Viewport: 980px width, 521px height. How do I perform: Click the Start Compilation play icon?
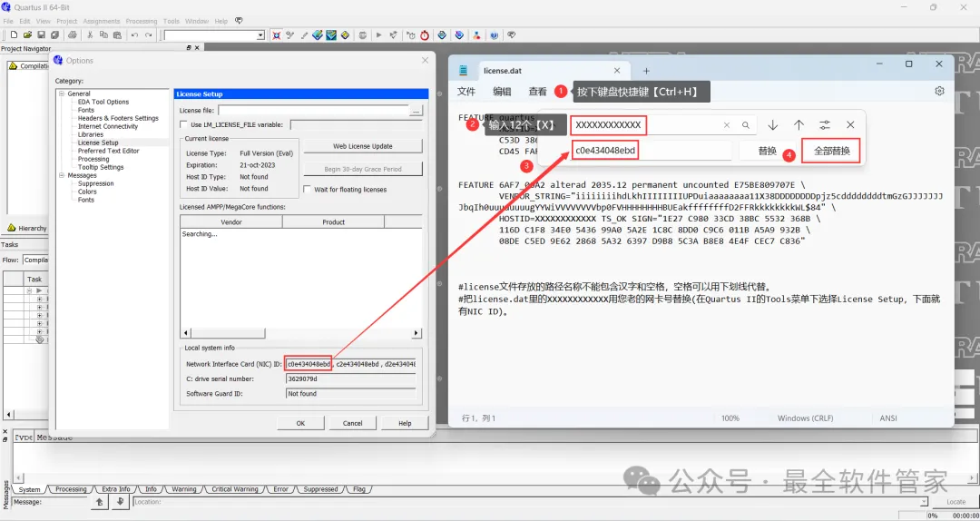point(378,35)
